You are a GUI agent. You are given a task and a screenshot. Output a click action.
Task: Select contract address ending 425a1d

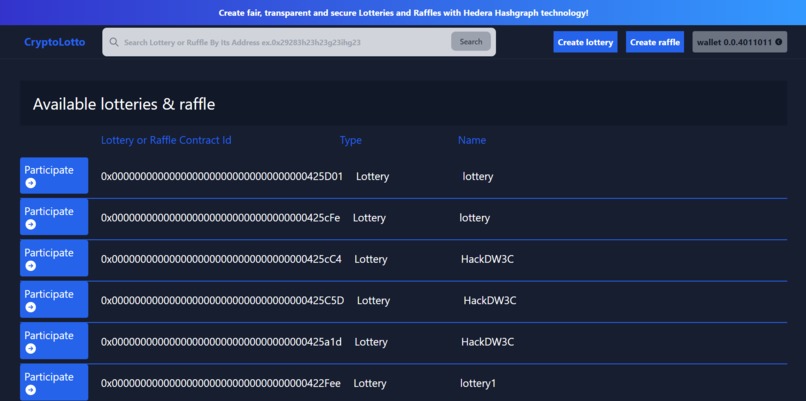pyautogui.click(x=221, y=342)
